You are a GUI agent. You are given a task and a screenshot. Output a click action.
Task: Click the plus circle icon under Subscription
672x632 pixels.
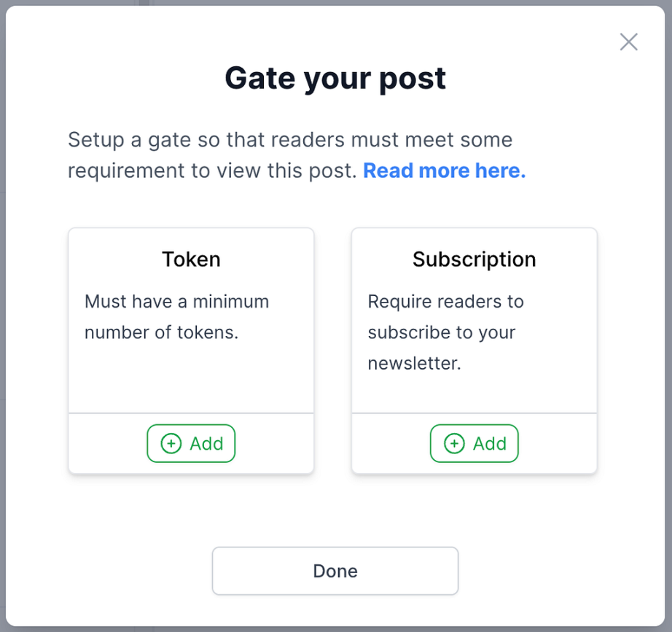pos(454,443)
